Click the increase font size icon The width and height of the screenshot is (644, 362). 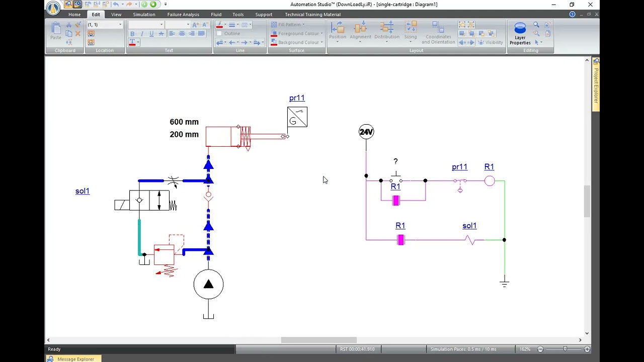(x=196, y=25)
